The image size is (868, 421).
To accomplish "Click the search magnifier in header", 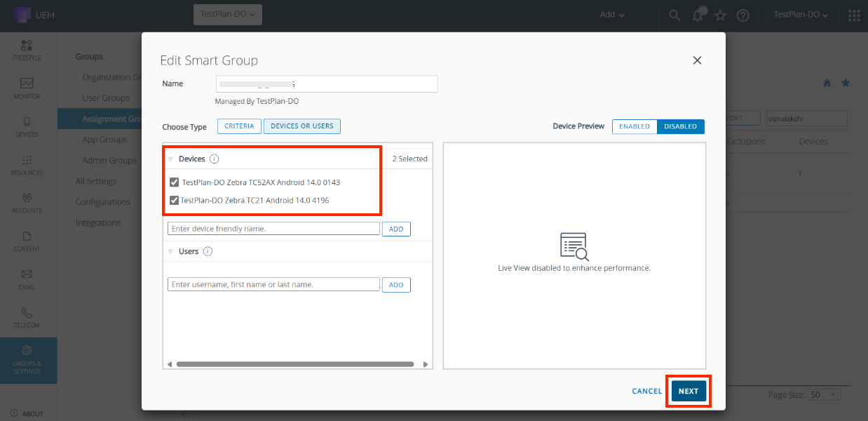I will point(674,15).
